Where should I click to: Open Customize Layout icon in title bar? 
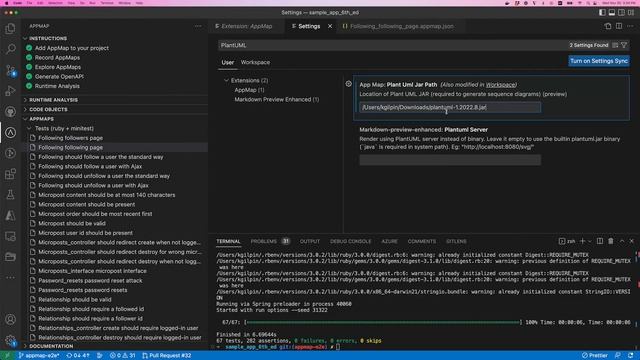(x=631, y=13)
